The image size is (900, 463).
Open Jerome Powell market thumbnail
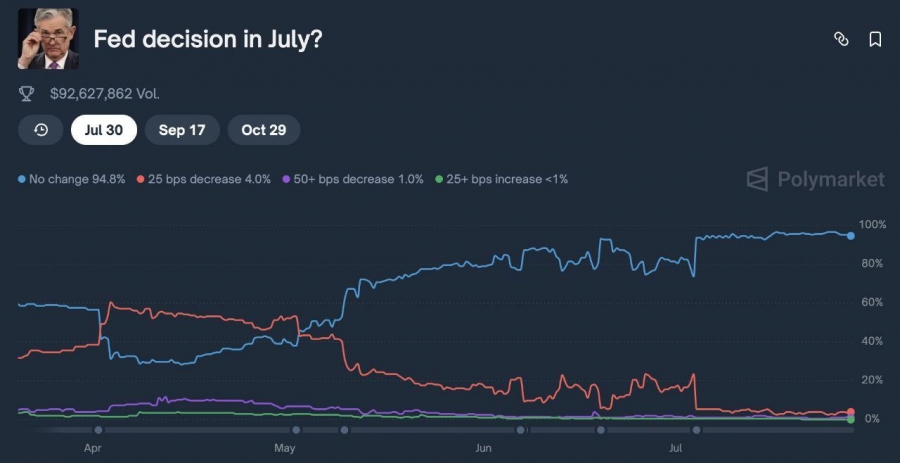tap(48, 38)
